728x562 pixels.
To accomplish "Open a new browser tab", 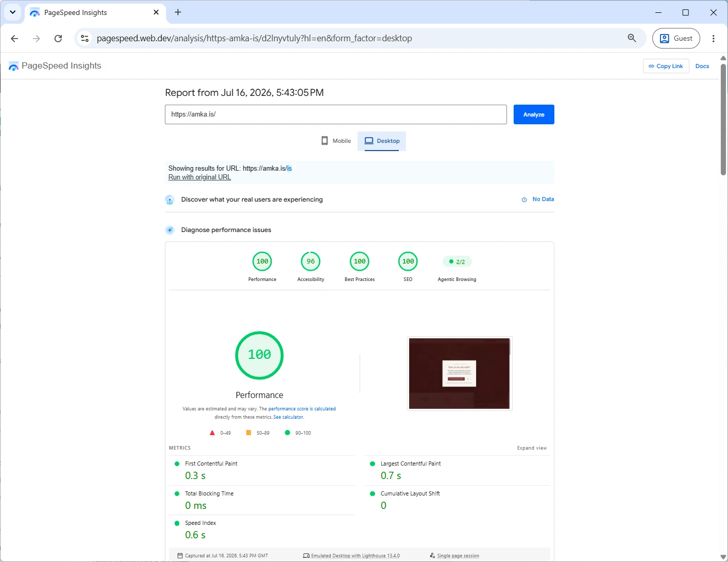I will click(178, 12).
